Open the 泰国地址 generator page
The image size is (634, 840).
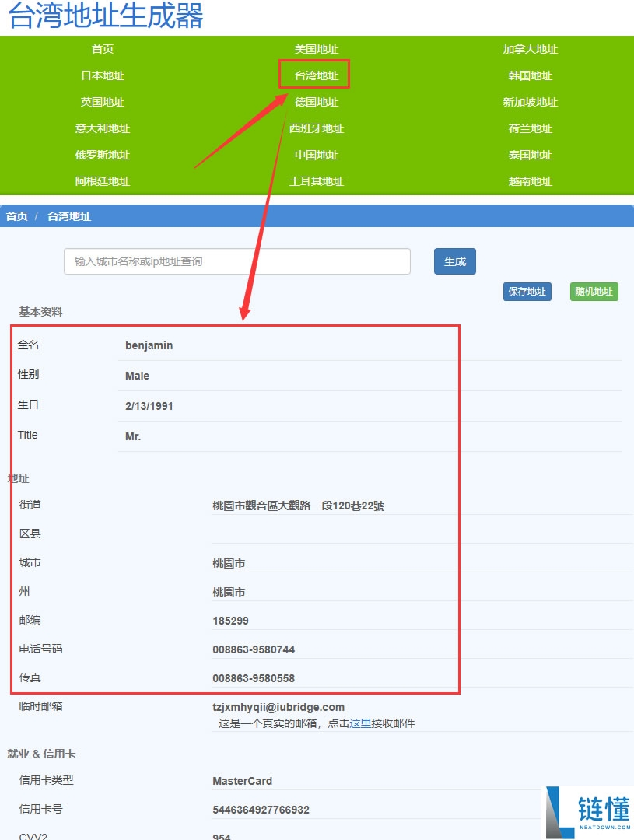(x=530, y=155)
